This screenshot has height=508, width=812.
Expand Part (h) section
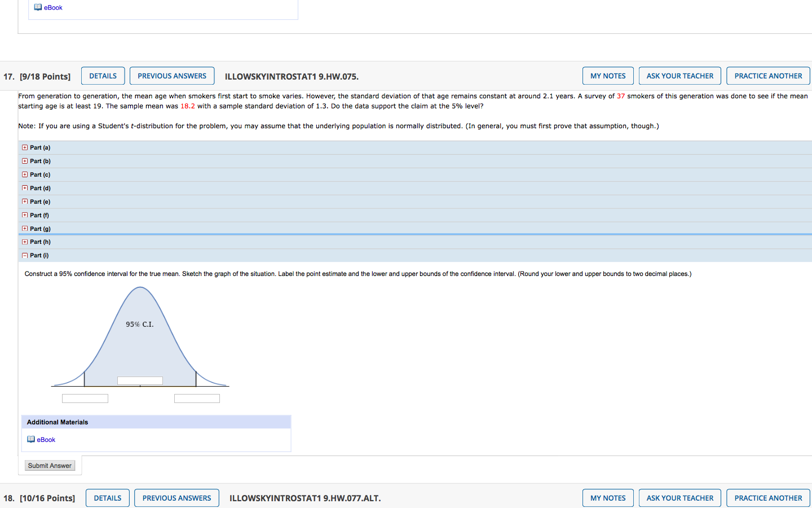[x=25, y=242]
